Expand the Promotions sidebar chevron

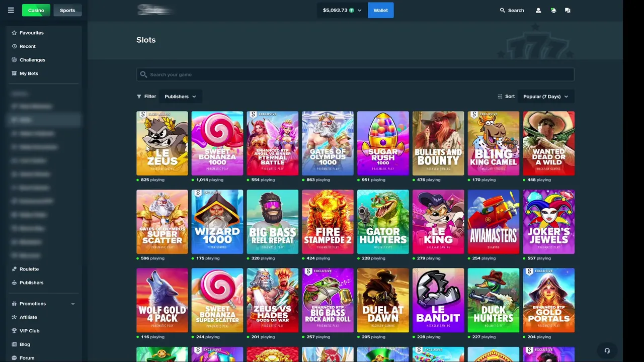coord(73,304)
